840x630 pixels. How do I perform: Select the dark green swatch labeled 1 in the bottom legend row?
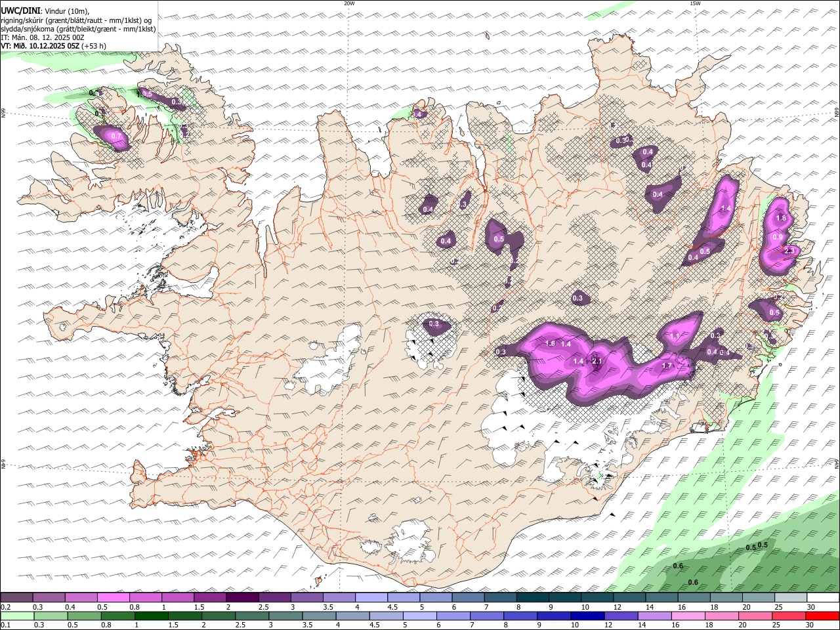point(151,616)
